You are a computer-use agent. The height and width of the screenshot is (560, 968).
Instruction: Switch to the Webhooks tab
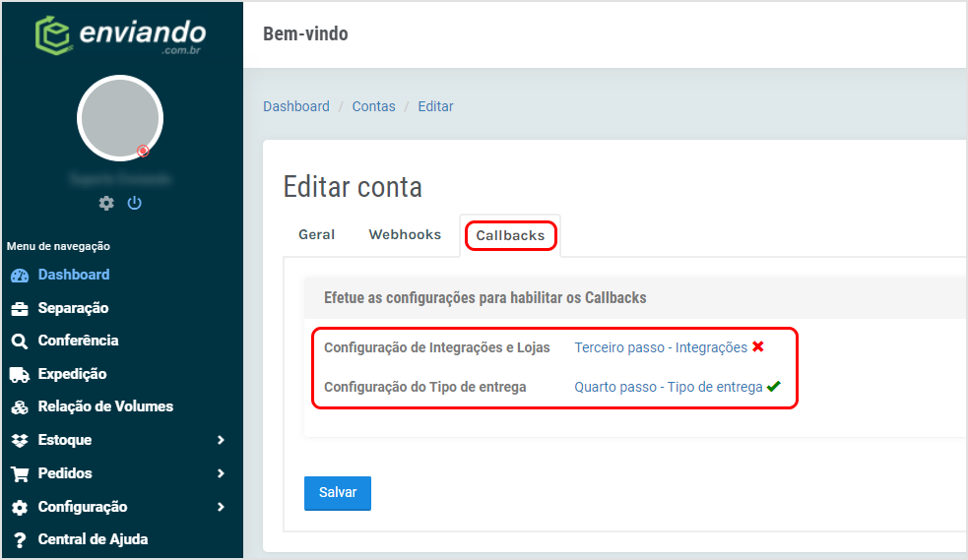(x=405, y=235)
